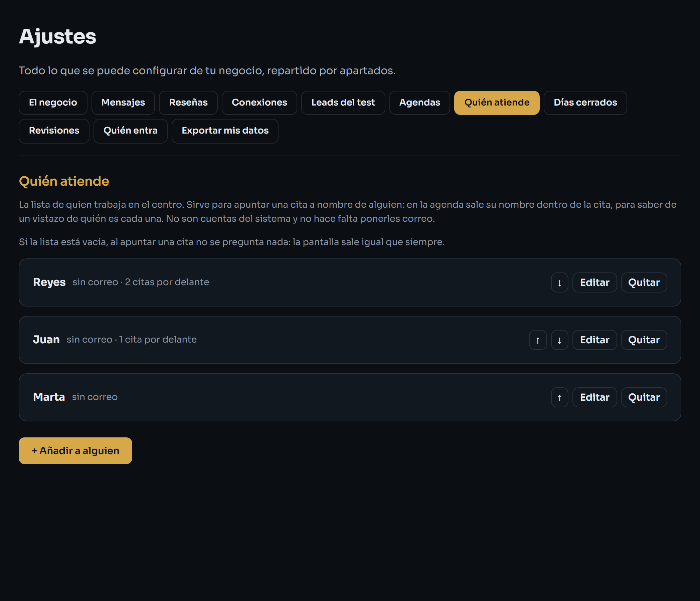
Task: Select the Quién atiende tab
Action: (x=497, y=103)
